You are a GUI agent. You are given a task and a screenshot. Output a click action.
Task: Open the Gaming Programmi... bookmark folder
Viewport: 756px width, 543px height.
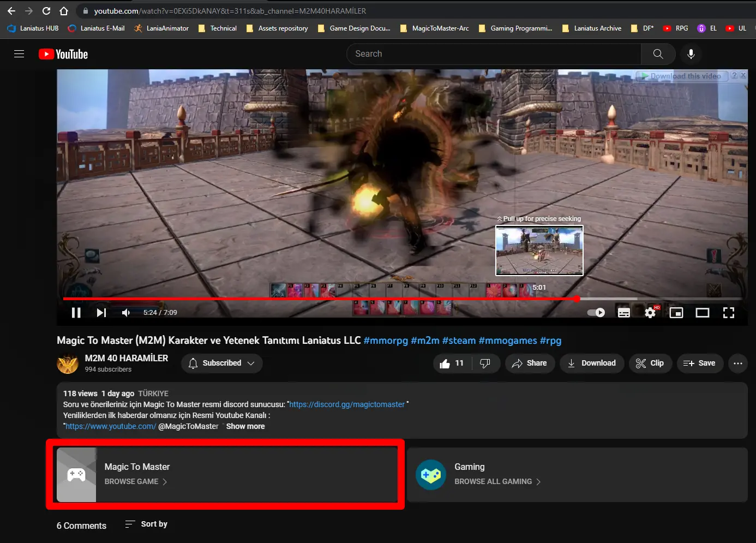(x=515, y=28)
